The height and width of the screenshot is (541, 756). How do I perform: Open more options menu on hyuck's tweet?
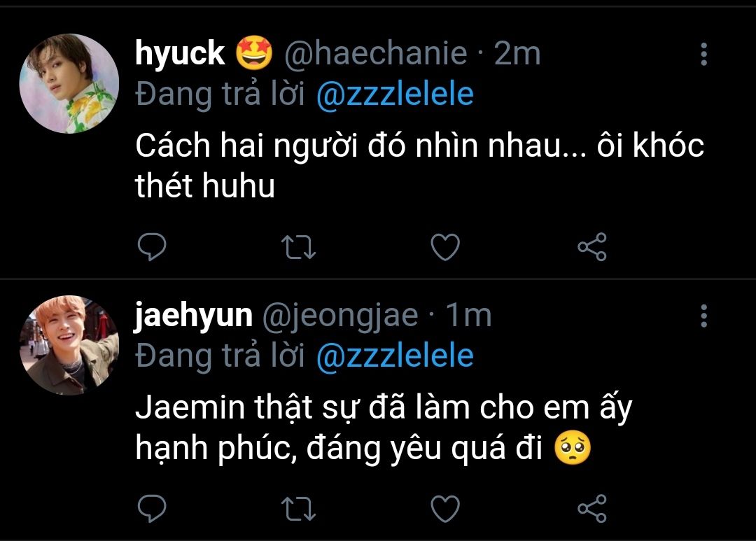pyautogui.click(x=704, y=54)
